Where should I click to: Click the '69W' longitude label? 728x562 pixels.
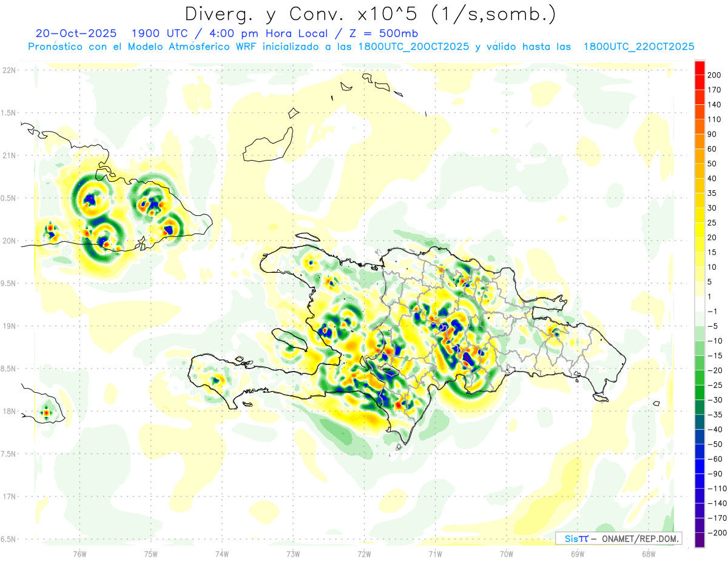(x=578, y=554)
